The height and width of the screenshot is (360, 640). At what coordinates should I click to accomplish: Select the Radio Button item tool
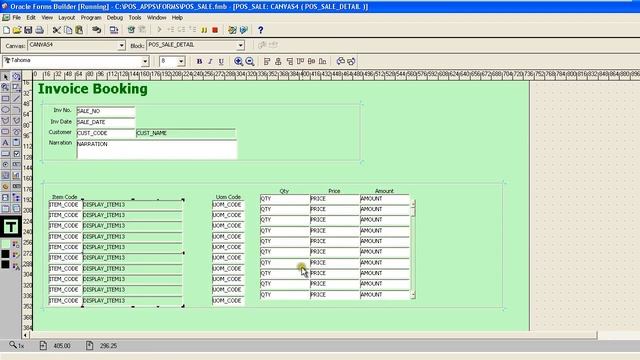[x=5, y=164]
